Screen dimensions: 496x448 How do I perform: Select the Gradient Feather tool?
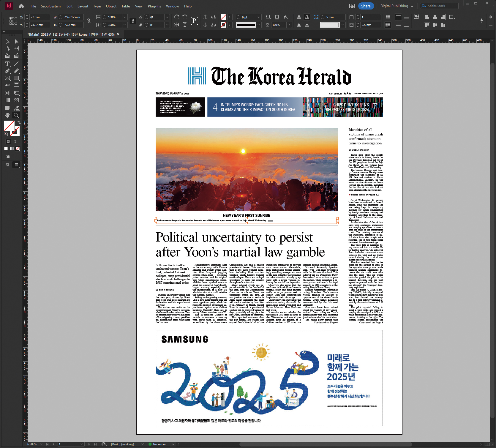16,100
